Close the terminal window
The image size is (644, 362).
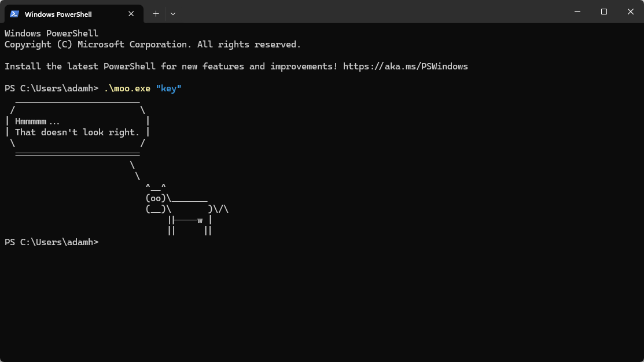(x=631, y=12)
